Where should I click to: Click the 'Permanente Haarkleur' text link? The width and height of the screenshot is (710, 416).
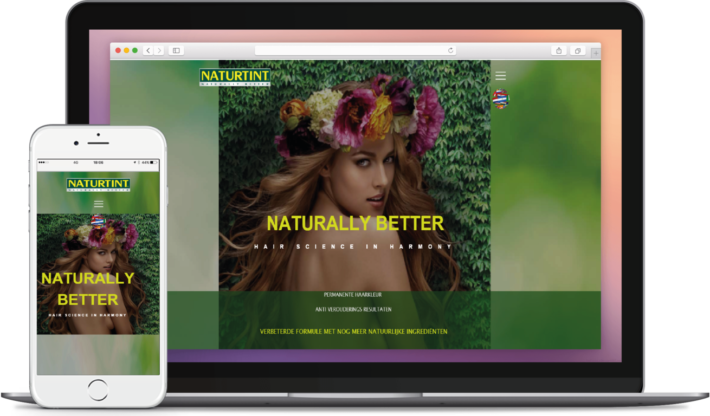353,295
